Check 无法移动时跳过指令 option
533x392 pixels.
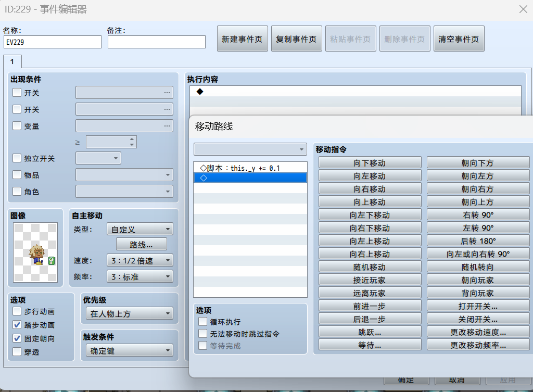[202, 334]
